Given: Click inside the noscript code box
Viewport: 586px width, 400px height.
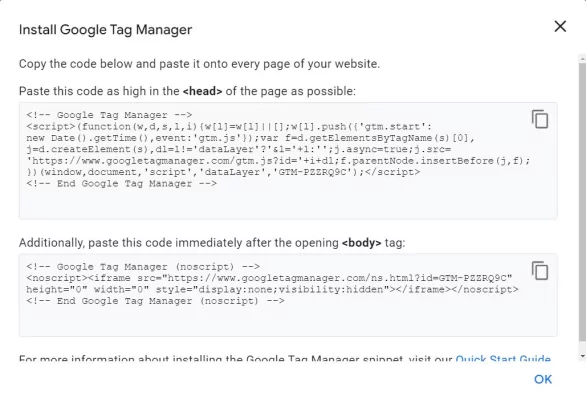Looking at the screenshot, I should [288, 295].
